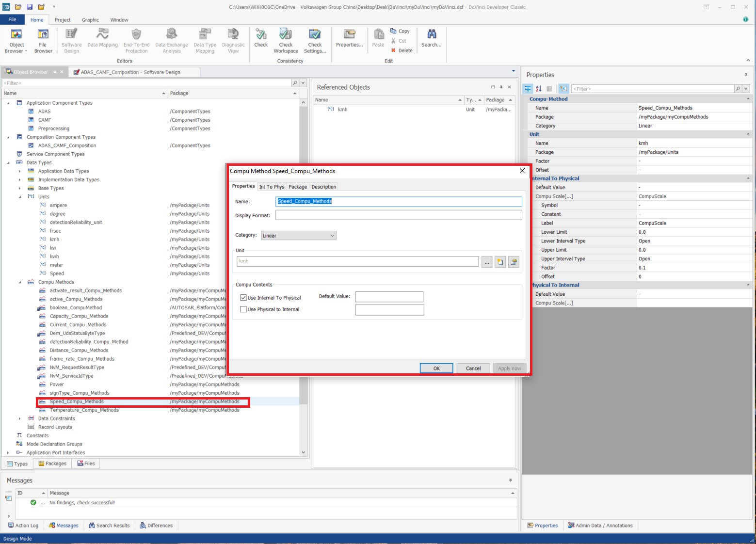
Task: Enable Use Physical to Internal checkbox
Action: (x=243, y=309)
